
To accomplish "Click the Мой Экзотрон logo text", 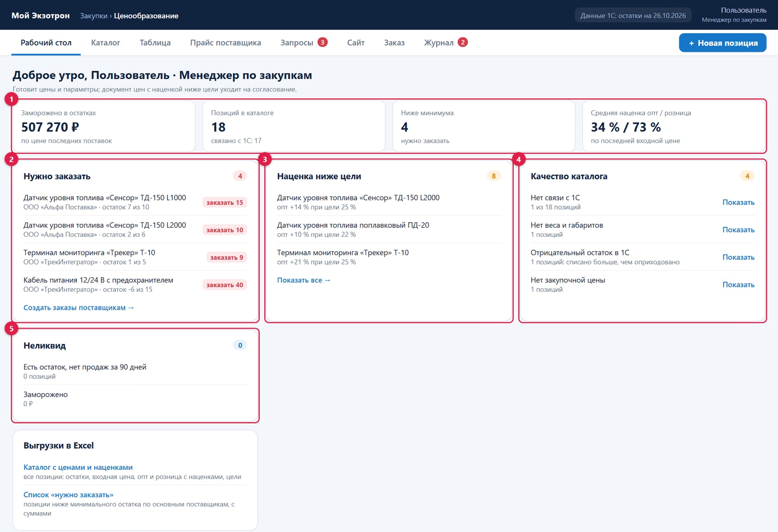I will [x=41, y=16].
